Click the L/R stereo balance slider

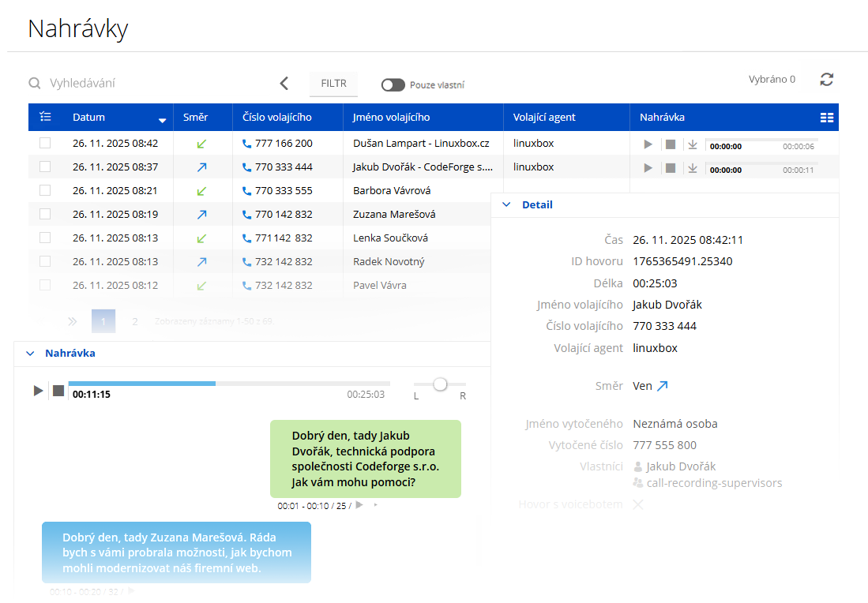(440, 384)
